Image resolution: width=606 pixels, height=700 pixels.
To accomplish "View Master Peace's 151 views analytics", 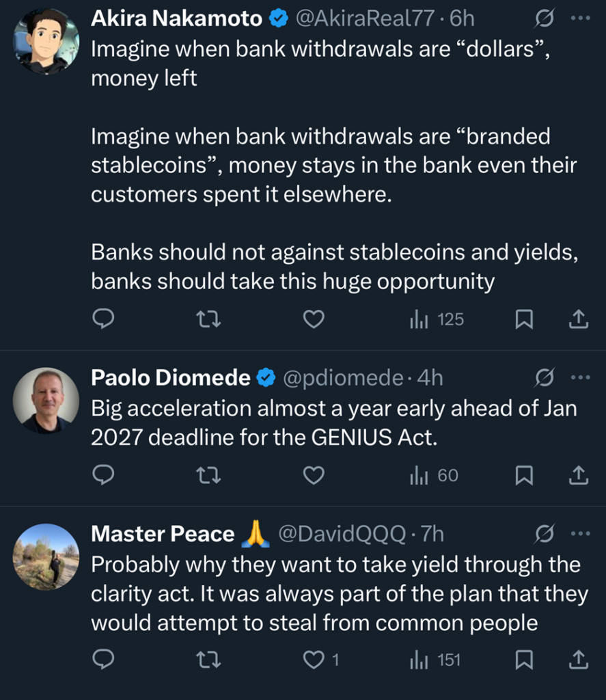I will point(435,660).
